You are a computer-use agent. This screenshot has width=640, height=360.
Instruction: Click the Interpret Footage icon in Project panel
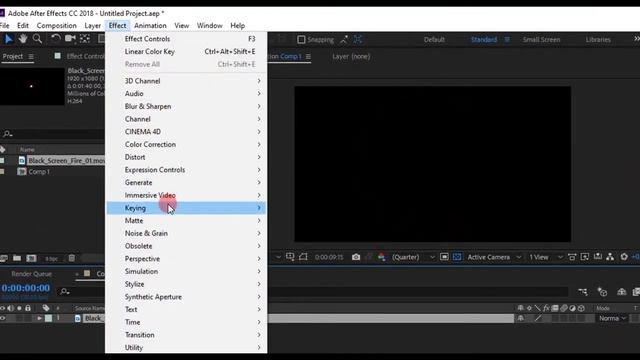coord(4,258)
